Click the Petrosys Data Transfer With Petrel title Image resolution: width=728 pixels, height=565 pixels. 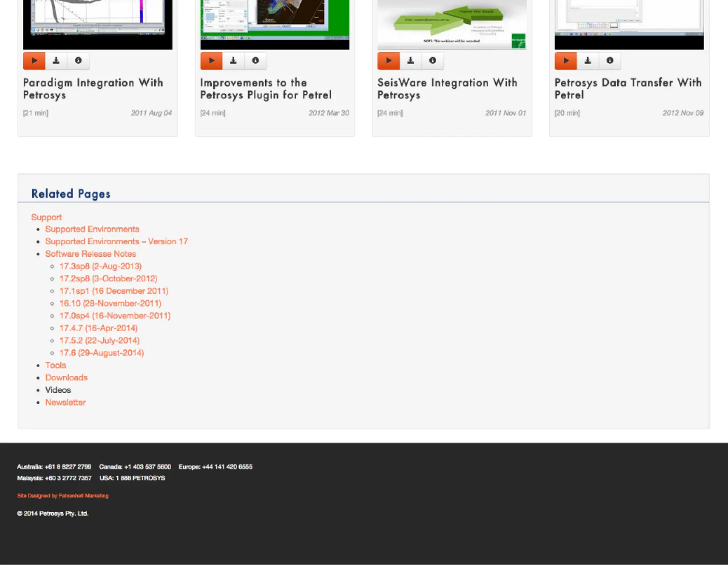click(x=628, y=89)
